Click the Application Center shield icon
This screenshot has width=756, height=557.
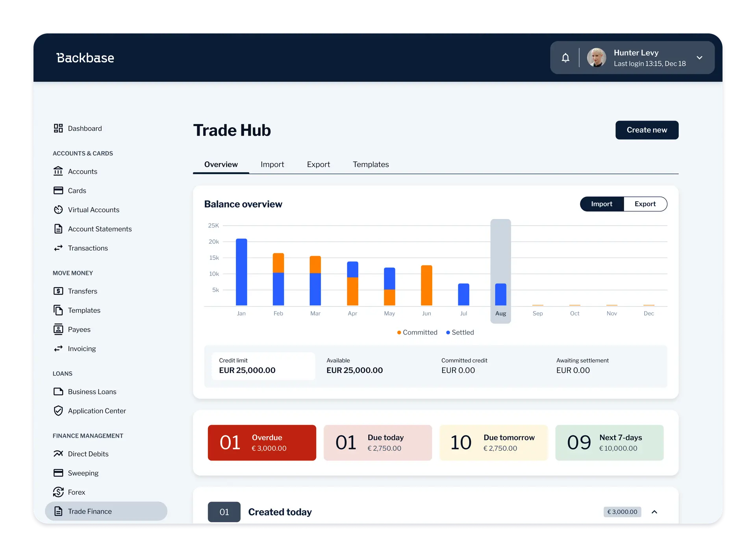pyautogui.click(x=58, y=411)
